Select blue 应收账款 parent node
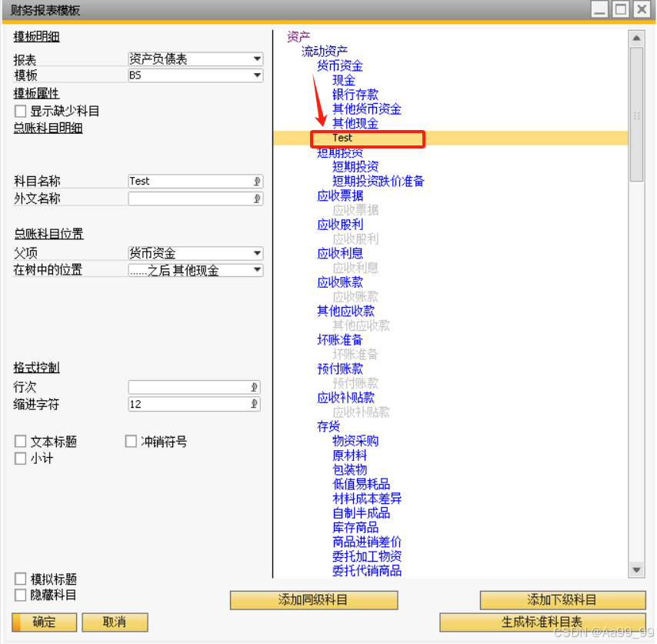This screenshot has height=644, width=657. click(340, 282)
